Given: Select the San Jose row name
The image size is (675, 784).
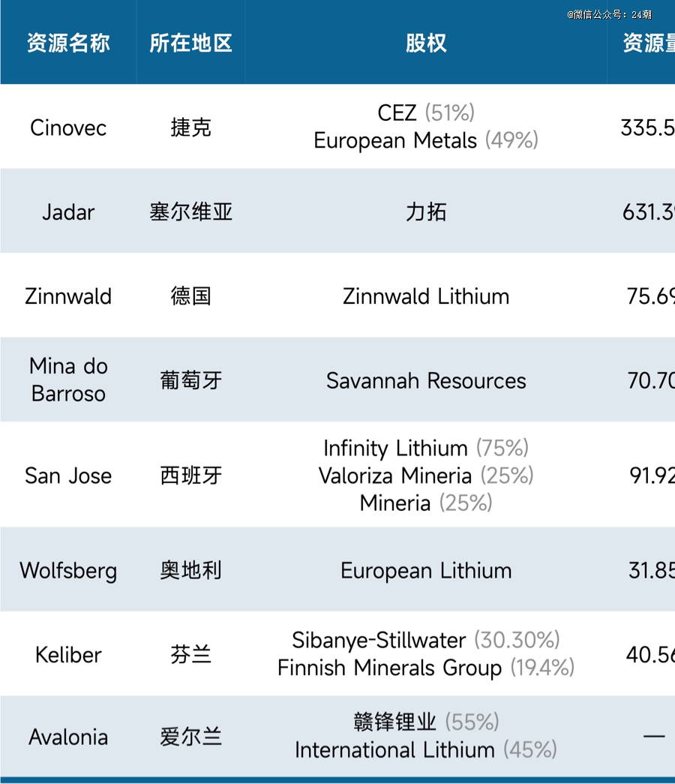Looking at the screenshot, I should point(68,476).
